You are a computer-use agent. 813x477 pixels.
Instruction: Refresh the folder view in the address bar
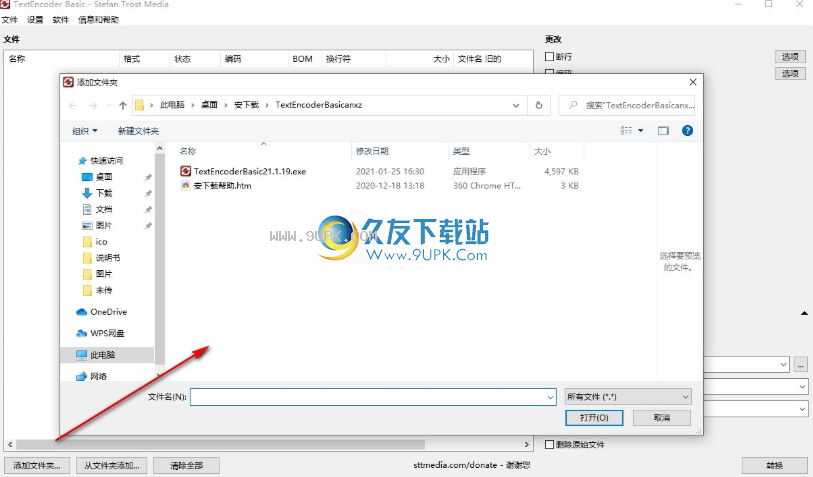[x=539, y=105]
